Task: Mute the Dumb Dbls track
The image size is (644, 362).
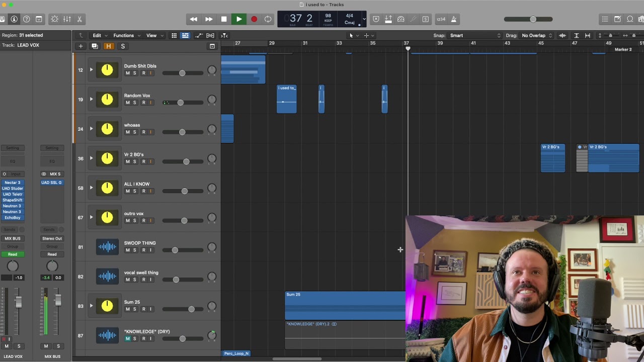Action: [127, 73]
